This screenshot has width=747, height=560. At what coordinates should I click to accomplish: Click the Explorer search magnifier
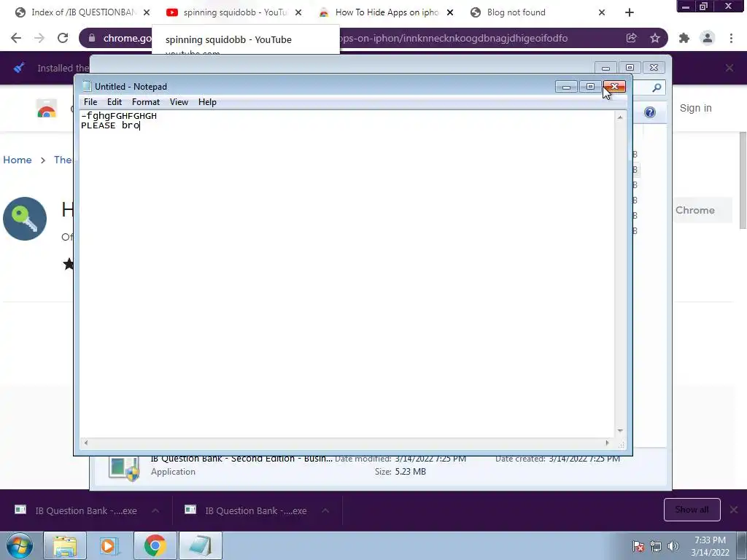[657, 87]
